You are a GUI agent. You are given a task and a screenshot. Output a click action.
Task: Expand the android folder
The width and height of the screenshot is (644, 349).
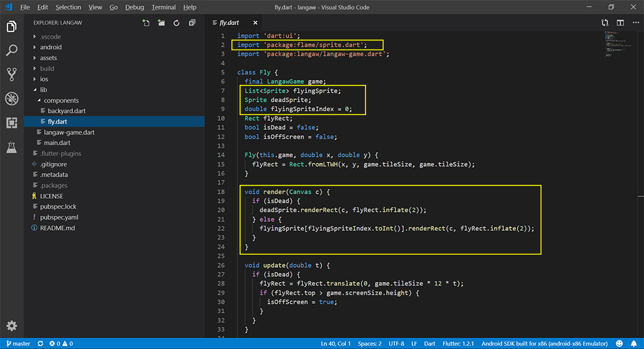point(50,47)
